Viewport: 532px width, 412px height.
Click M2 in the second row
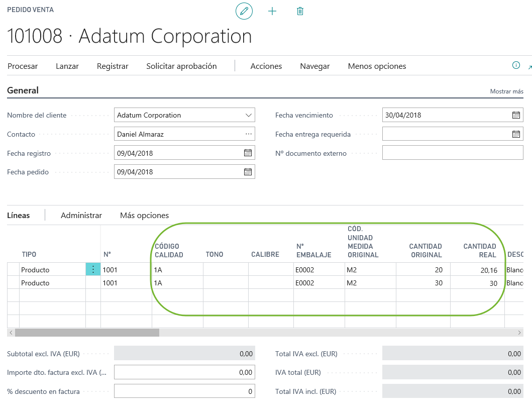(x=352, y=283)
